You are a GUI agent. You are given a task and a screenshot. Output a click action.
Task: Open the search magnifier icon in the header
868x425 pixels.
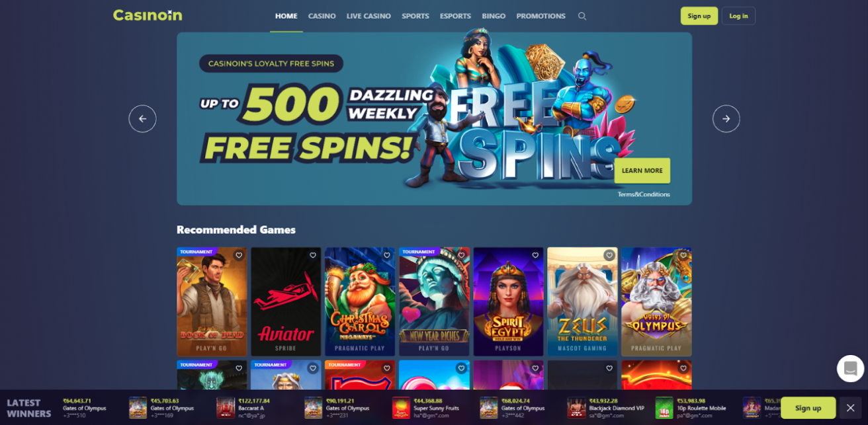[x=582, y=16]
